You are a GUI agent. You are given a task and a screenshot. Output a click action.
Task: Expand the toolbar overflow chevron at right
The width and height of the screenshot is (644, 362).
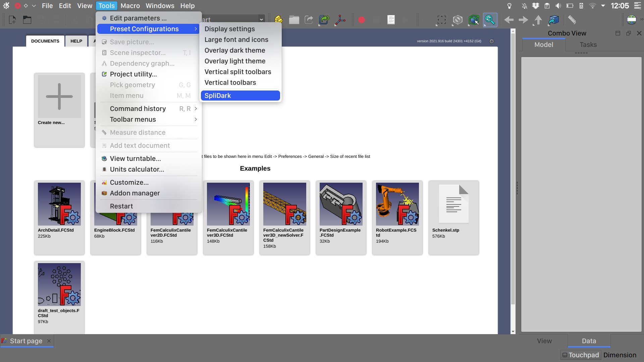tap(641, 20)
